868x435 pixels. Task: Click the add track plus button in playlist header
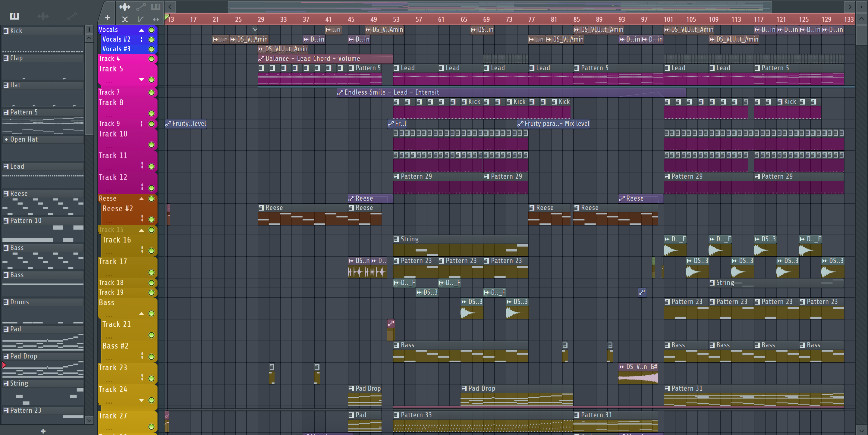pyautogui.click(x=108, y=18)
